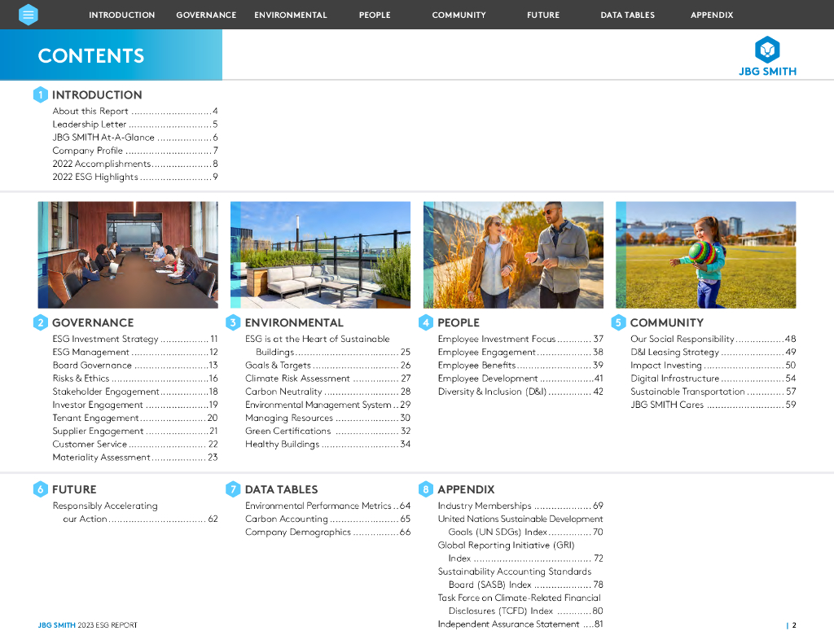Open the Community child with ball photo
834x644 pixels.
pos(706,255)
